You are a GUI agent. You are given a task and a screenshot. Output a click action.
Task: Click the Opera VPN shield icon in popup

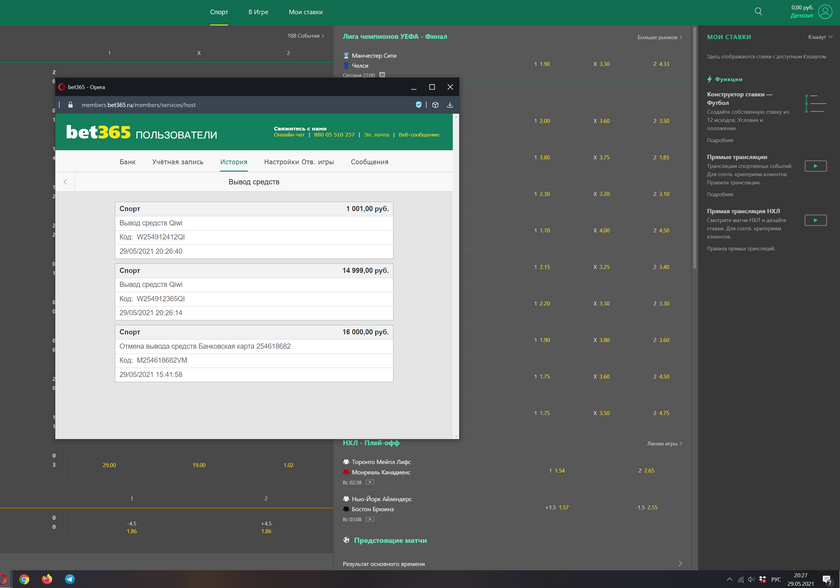click(418, 105)
